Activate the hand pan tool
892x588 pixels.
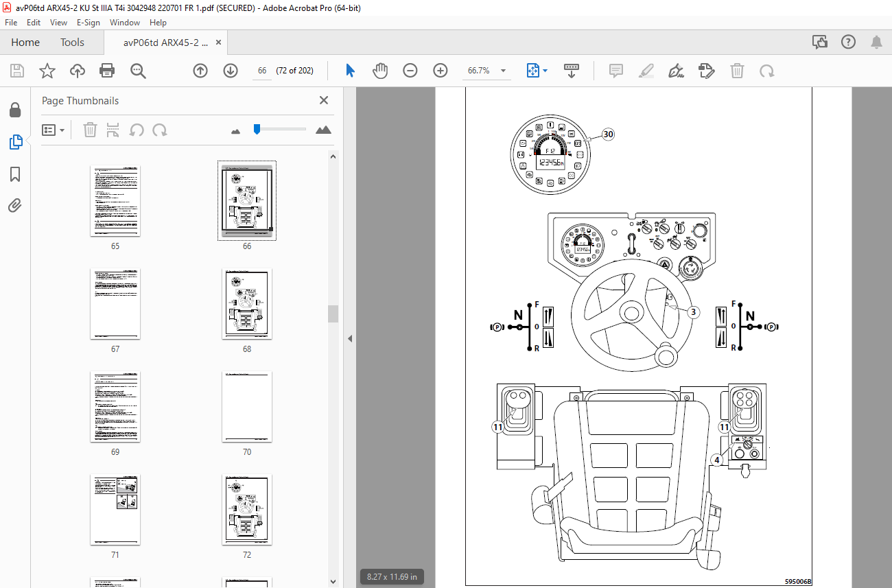380,71
